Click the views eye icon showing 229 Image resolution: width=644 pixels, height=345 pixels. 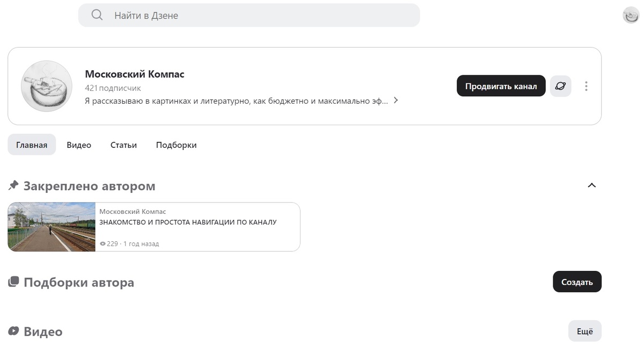[x=103, y=244]
